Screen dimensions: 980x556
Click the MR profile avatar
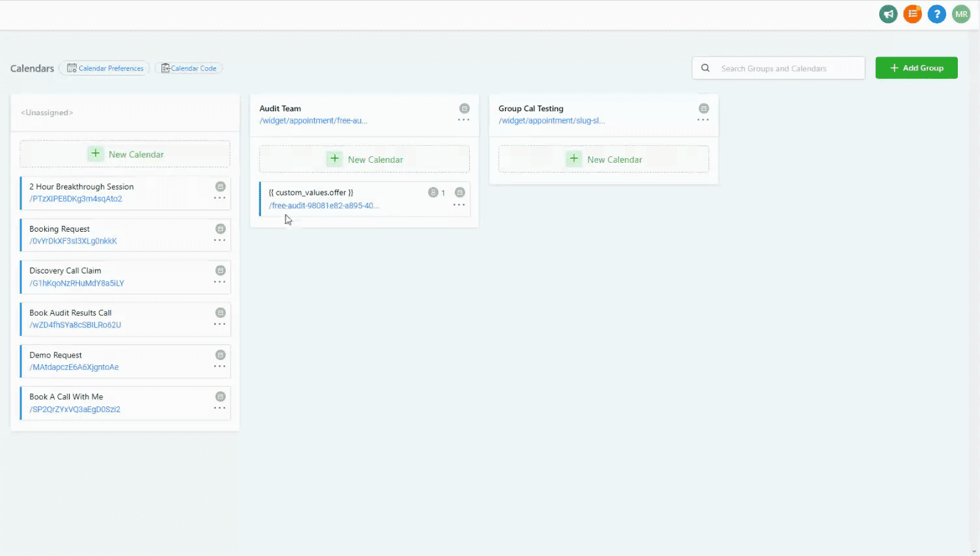point(961,14)
